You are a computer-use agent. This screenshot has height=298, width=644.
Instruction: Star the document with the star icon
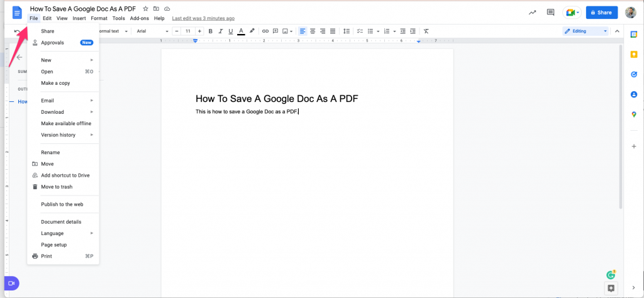145,9
